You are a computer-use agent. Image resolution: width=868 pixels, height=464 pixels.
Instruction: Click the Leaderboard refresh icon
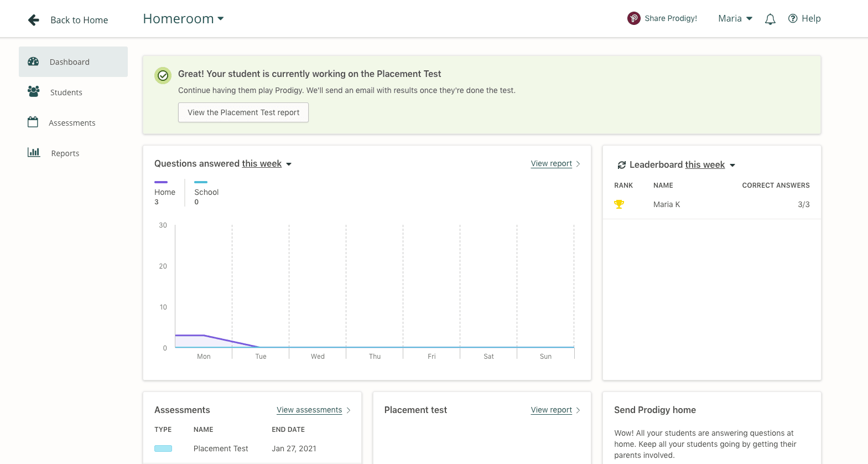[622, 165]
